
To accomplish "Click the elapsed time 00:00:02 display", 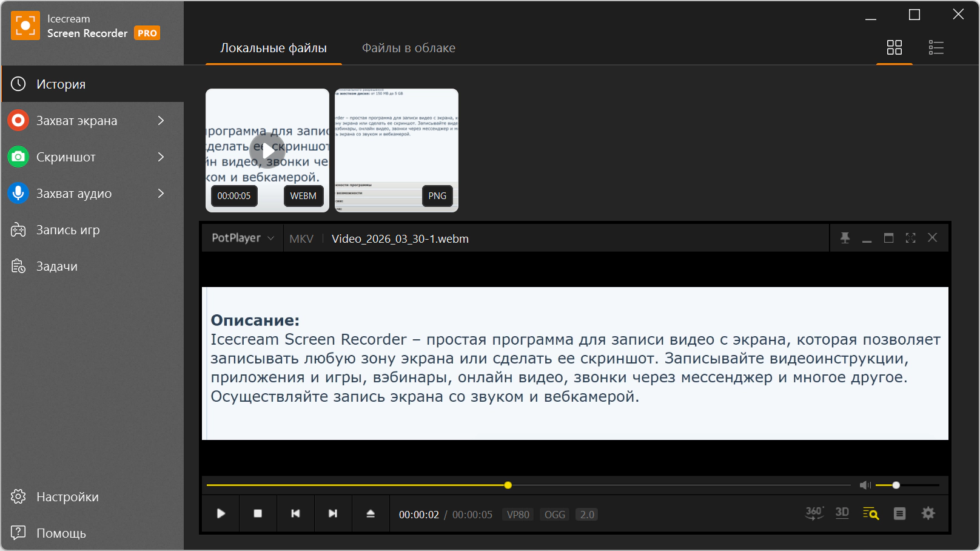I will coord(419,515).
